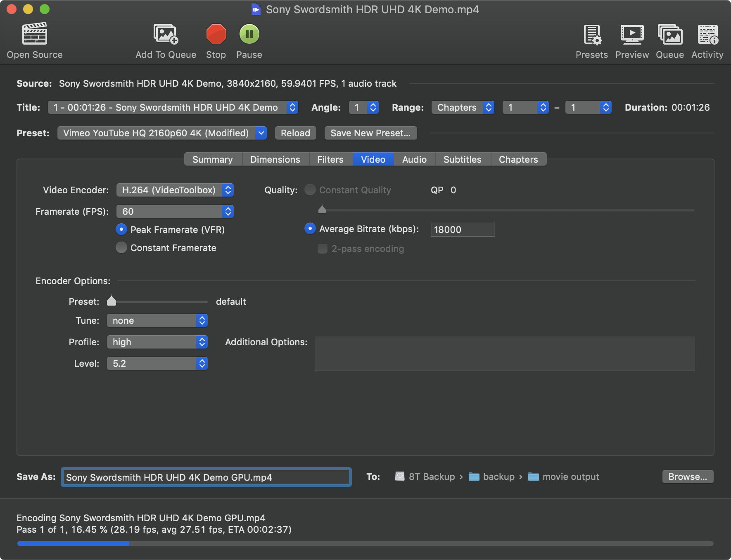Pause the encoding job
The width and height of the screenshot is (731, 560).
(x=249, y=40)
